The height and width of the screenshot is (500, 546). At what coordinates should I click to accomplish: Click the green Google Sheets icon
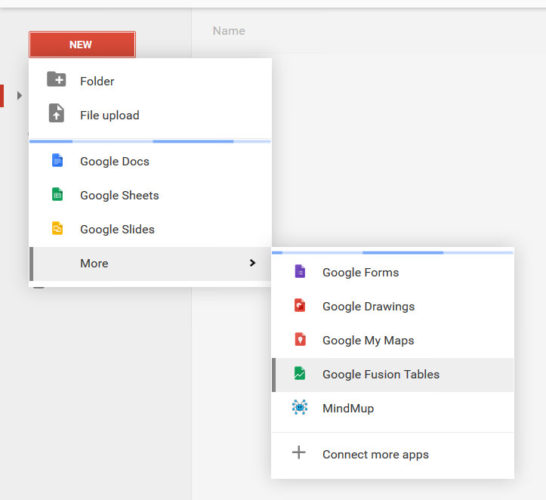click(x=57, y=194)
